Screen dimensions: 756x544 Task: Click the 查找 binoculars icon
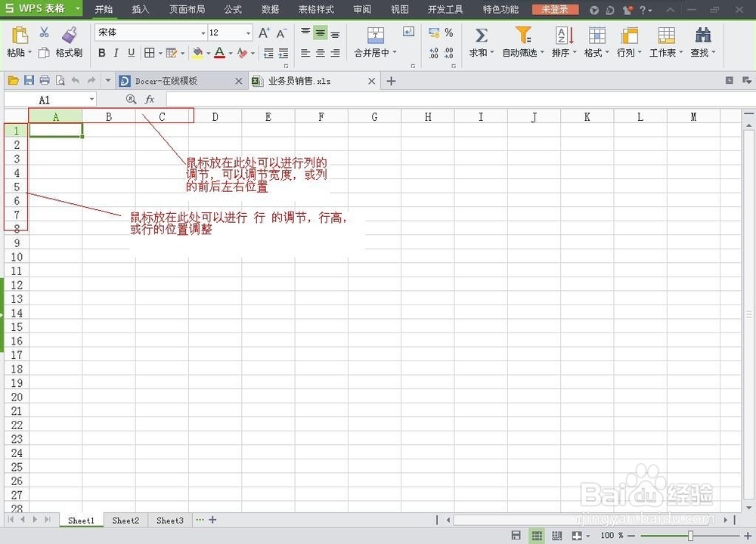point(703,36)
